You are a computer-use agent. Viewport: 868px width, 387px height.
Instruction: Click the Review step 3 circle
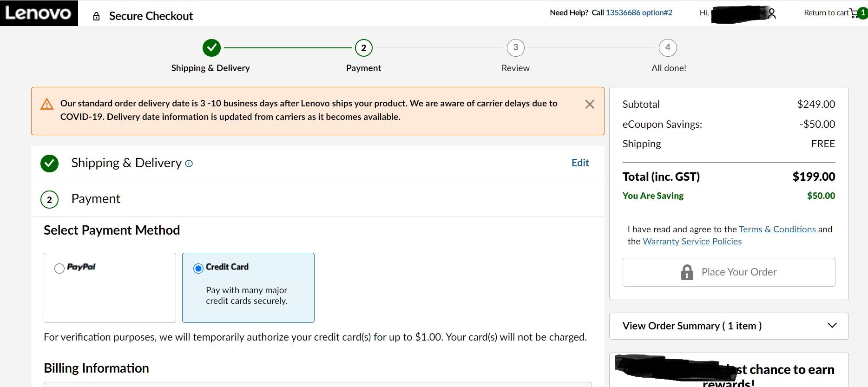(515, 47)
